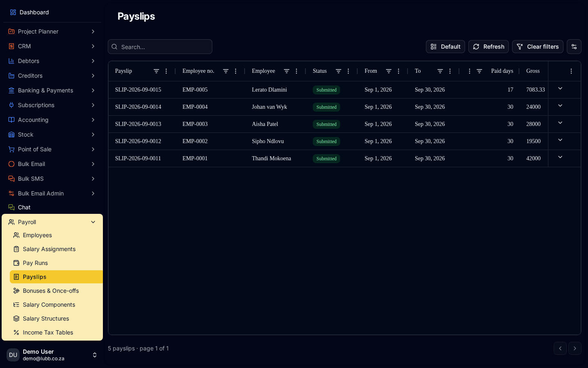Expand the Project Planner menu
This screenshot has width=588, height=368.
(x=93, y=31)
